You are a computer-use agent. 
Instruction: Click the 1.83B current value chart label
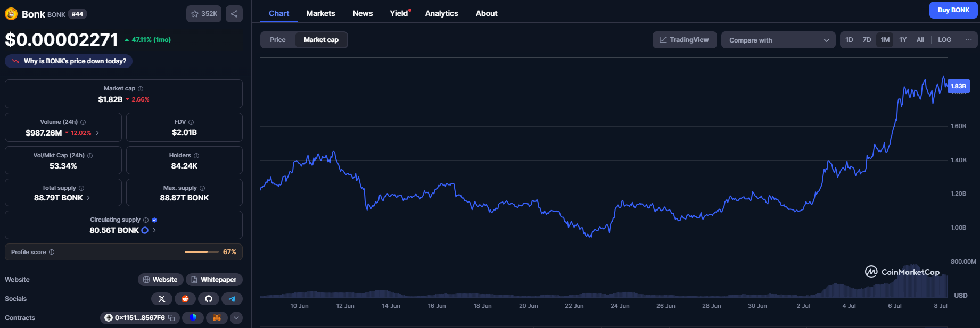pos(958,86)
